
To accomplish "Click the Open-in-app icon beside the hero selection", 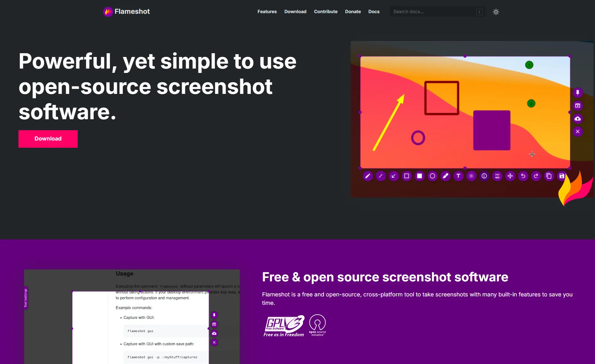I will [x=578, y=106].
